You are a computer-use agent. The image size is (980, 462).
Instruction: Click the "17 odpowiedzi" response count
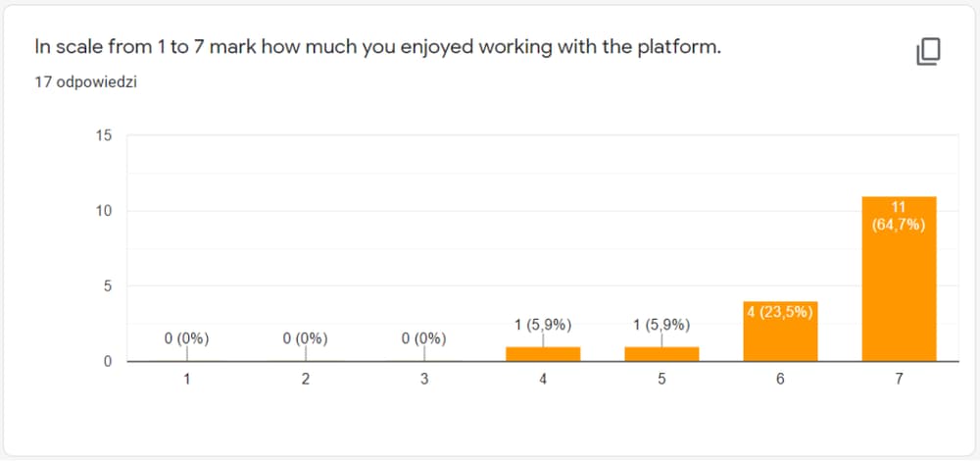coord(84,82)
